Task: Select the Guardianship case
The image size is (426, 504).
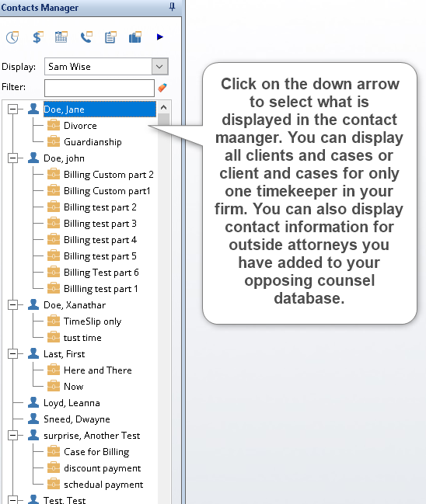Action: coord(93,142)
